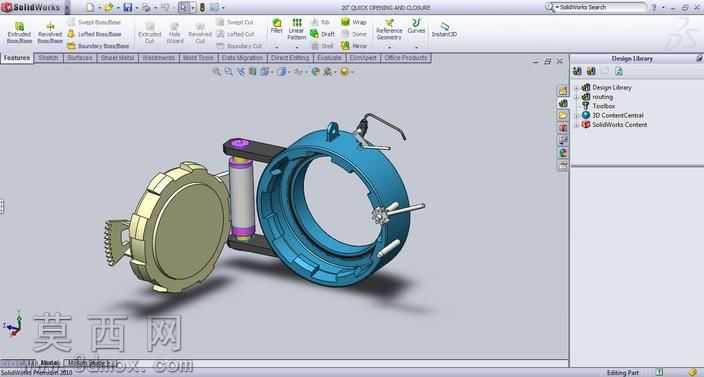Activate the Fillet tool

tap(277, 26)
